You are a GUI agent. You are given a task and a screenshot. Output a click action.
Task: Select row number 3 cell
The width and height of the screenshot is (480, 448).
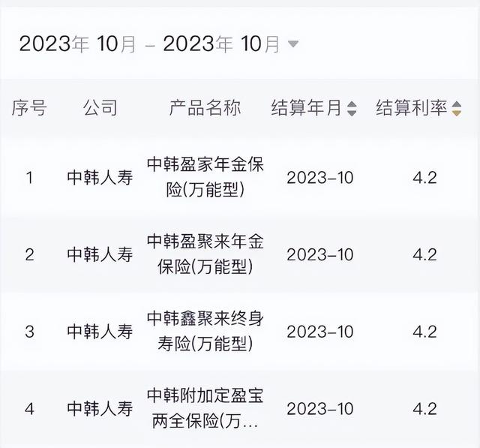point(29,331)
